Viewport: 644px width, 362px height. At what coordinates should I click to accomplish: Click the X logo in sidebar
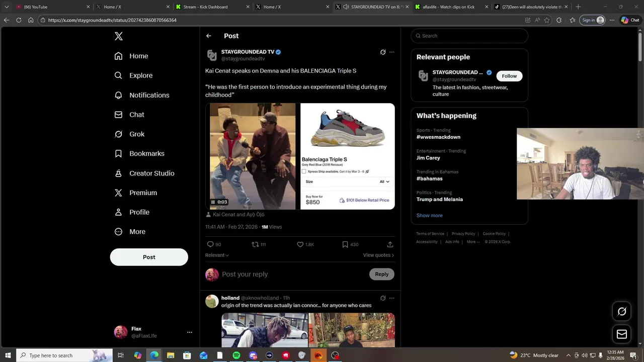pos(118,36)
